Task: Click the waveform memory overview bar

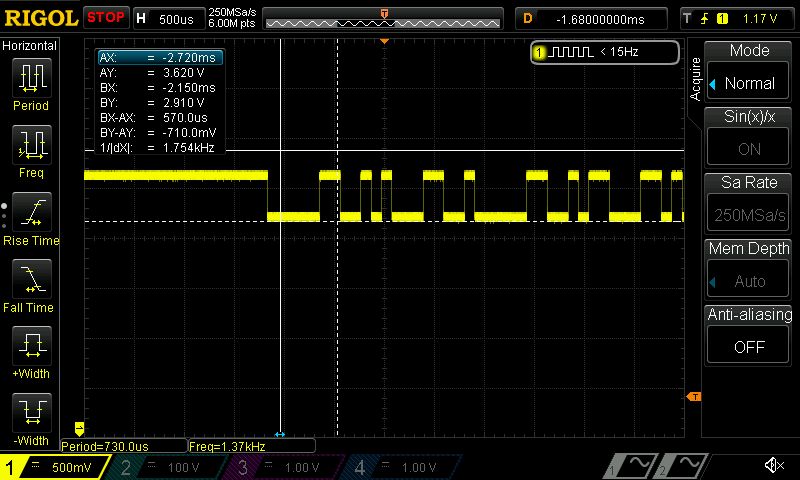Action: click(383, 19)
